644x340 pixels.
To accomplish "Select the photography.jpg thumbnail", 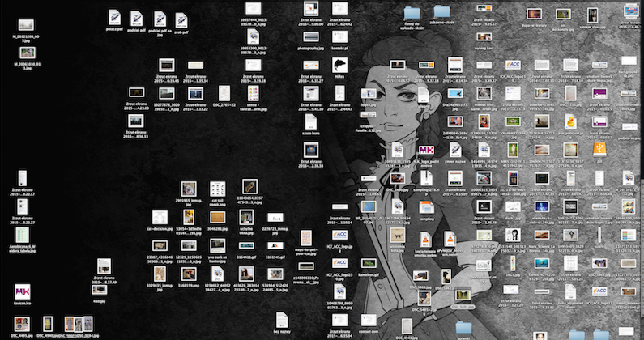I will pos(311,36).
